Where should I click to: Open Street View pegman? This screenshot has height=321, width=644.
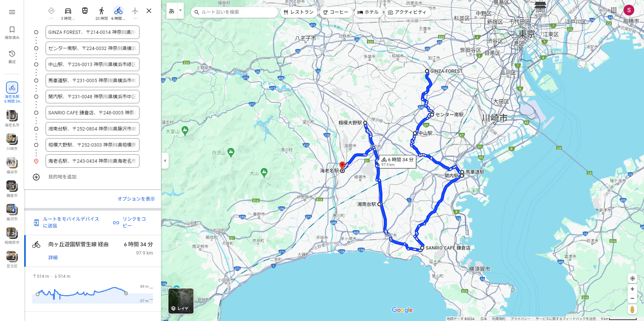pyautogui.click(x=632, y=309)
